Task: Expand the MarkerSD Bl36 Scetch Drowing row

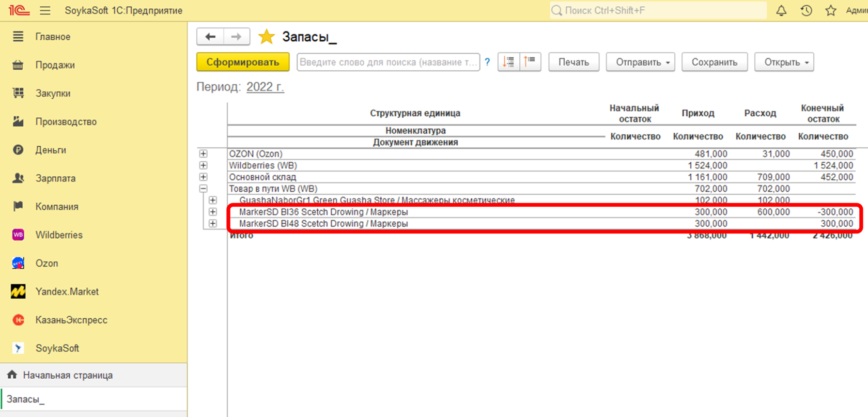Action: pos(213,212)
